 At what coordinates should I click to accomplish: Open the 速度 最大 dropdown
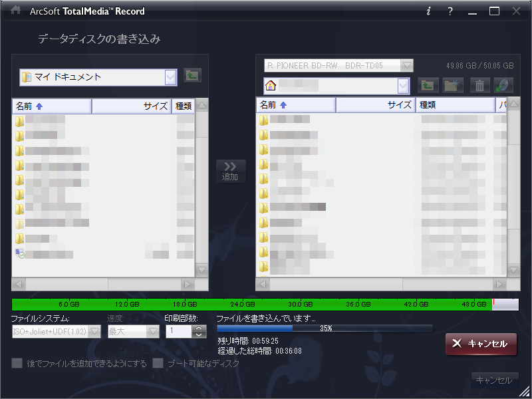click(x=153, y=331)
